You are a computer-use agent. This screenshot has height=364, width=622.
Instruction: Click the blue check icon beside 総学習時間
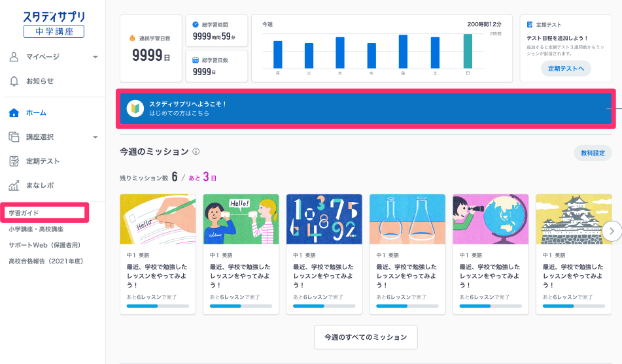[x=196, y=25]
